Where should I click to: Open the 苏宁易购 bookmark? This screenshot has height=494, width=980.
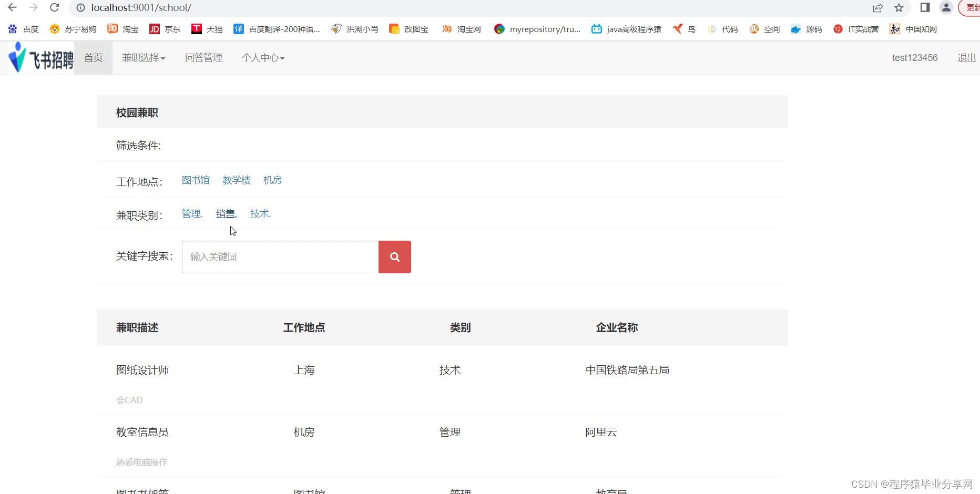[73, 29]
